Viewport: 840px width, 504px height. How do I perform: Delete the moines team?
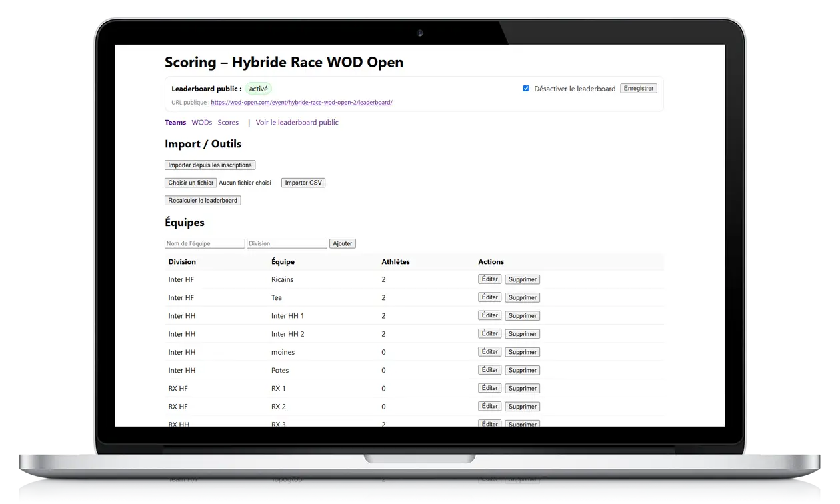522,352
